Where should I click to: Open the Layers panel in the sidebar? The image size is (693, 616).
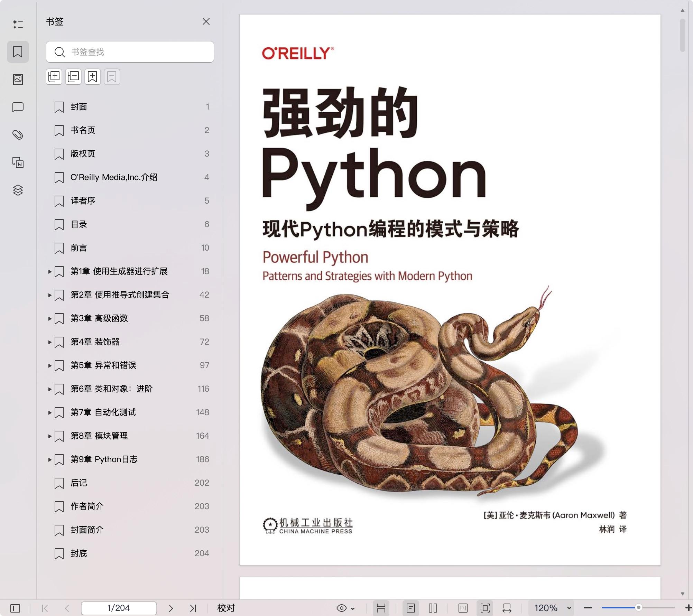[x=18, y=190]
